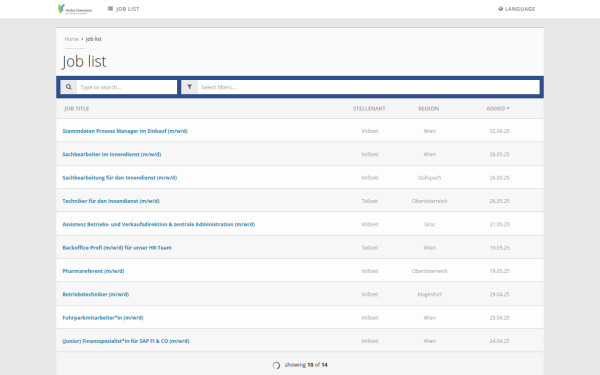The height and width of the screenshot is (375, 600).
Task: Open the Select filters field
Action: point(368,87)
